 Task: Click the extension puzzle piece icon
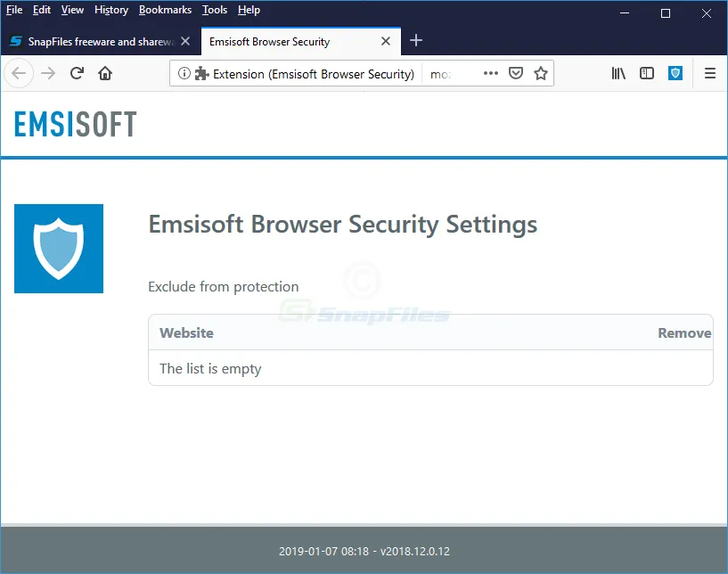coord(201,73)
